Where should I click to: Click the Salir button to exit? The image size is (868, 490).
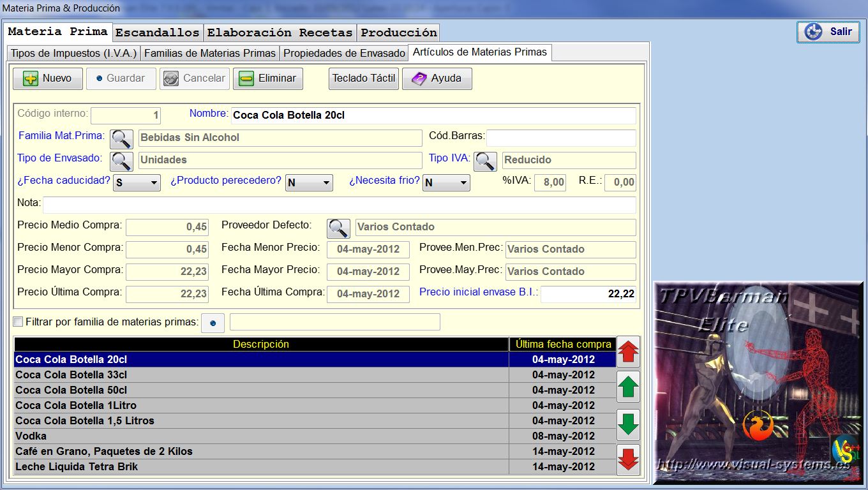coord(828,32)
